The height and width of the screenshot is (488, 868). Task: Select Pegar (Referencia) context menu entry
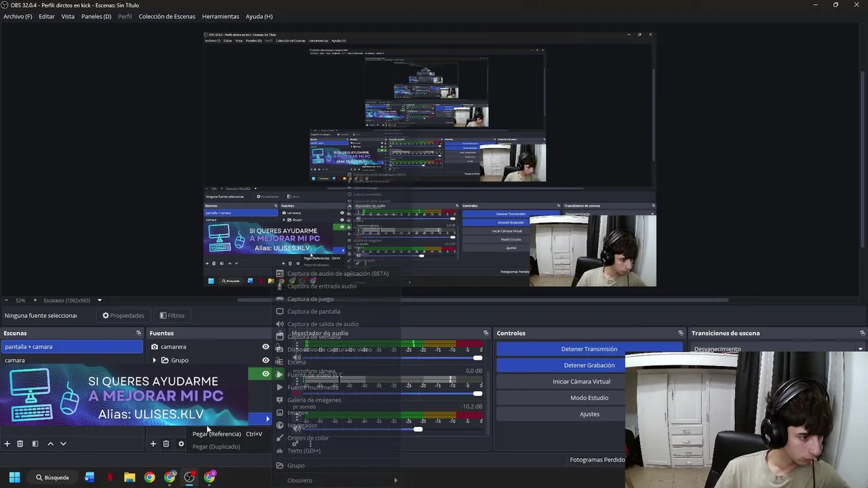point(227,434)
